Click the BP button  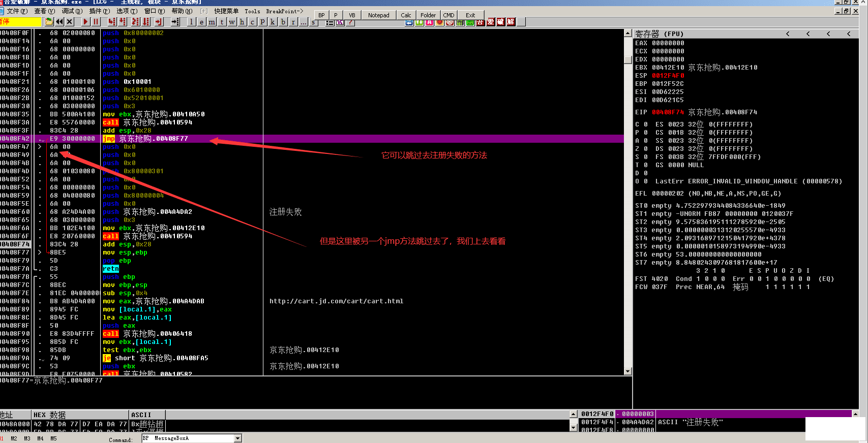click(321, 15)
